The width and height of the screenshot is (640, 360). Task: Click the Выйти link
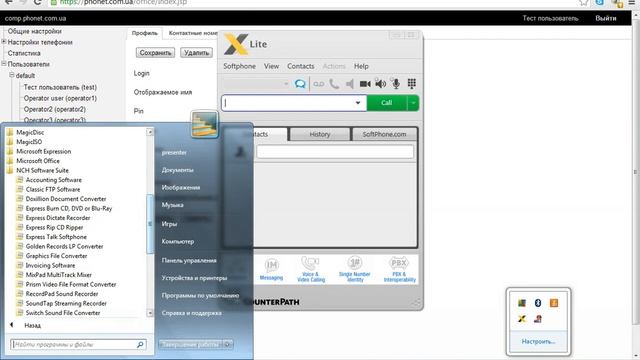point(606,18)
